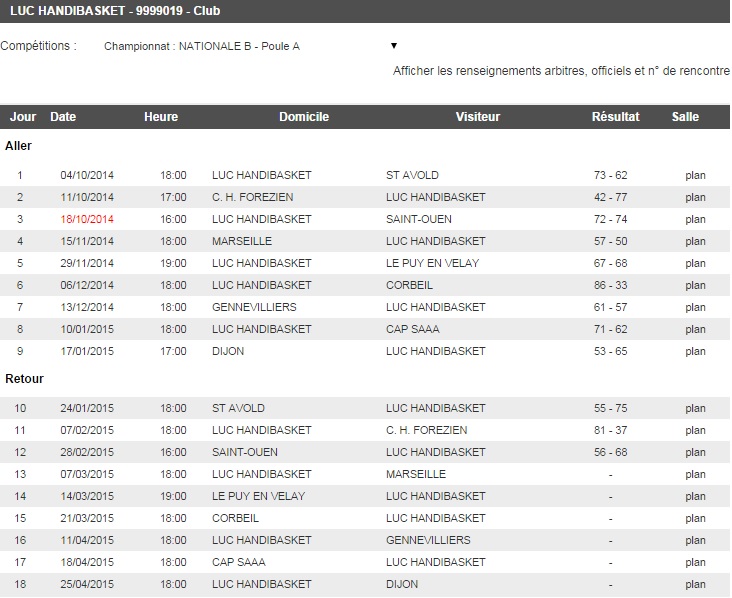Open the Compétitions championship dropdown
The height and width of the screenshot is (598, 732).
click(251, 46)
